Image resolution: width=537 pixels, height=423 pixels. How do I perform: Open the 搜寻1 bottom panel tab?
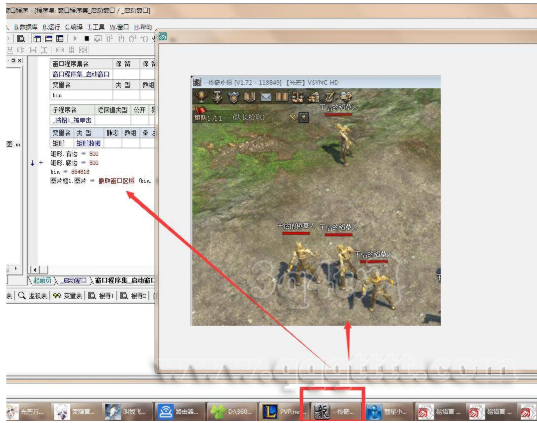(x=100, y=295)
